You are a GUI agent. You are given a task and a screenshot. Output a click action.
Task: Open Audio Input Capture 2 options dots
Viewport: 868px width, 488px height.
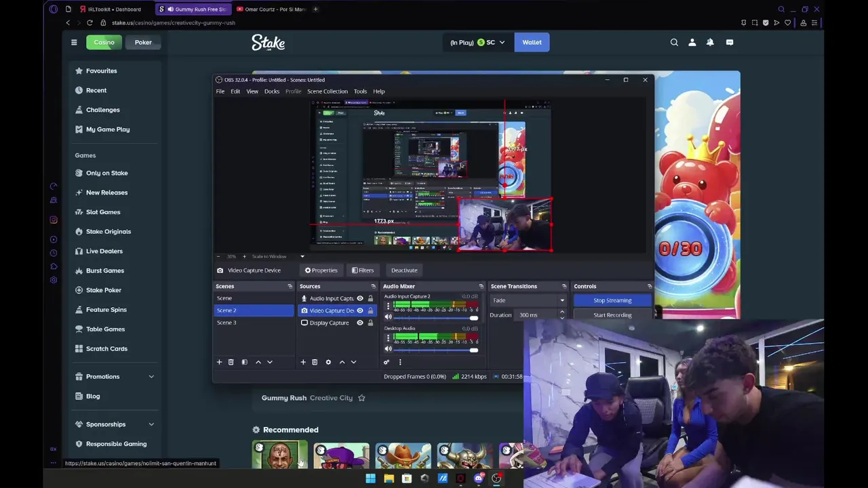click(x=388, y=306)
